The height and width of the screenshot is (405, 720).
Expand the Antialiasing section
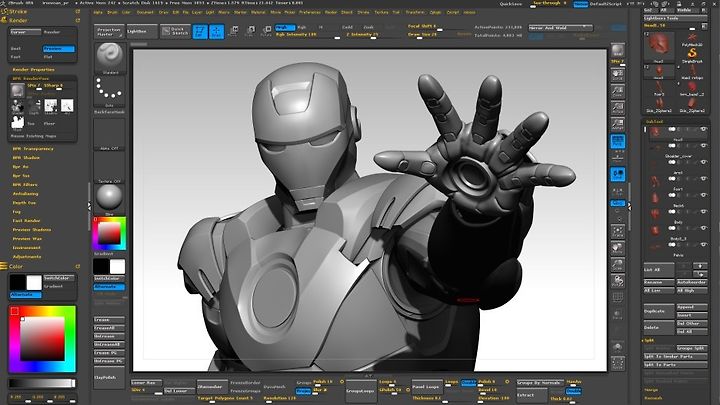pyautogui.click(x=25, y=194)
